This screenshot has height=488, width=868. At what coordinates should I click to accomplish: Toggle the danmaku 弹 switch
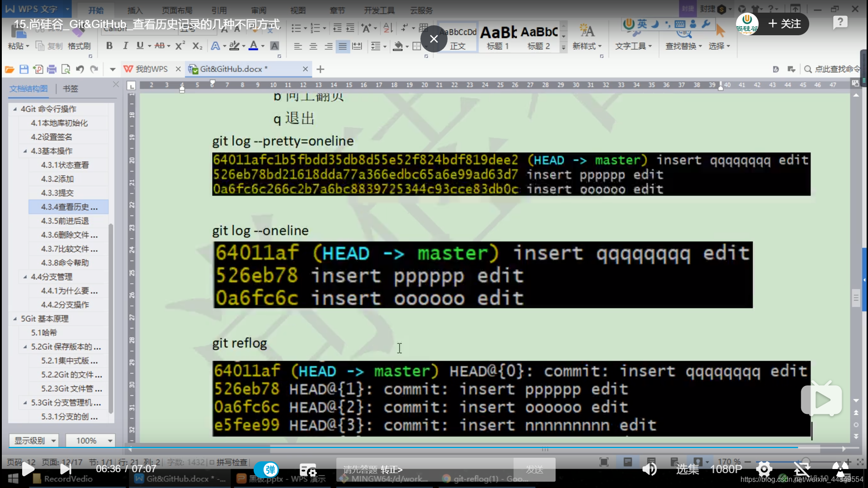coord(266,469)
